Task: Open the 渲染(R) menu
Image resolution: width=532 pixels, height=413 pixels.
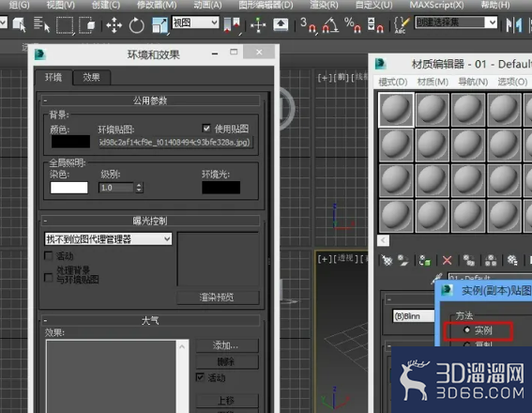Action: tap(324, 5)
